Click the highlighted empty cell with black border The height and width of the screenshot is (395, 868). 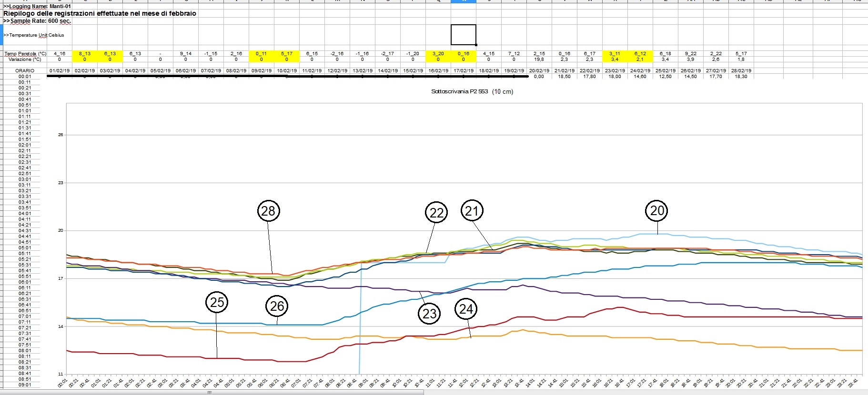coord(463,35)
